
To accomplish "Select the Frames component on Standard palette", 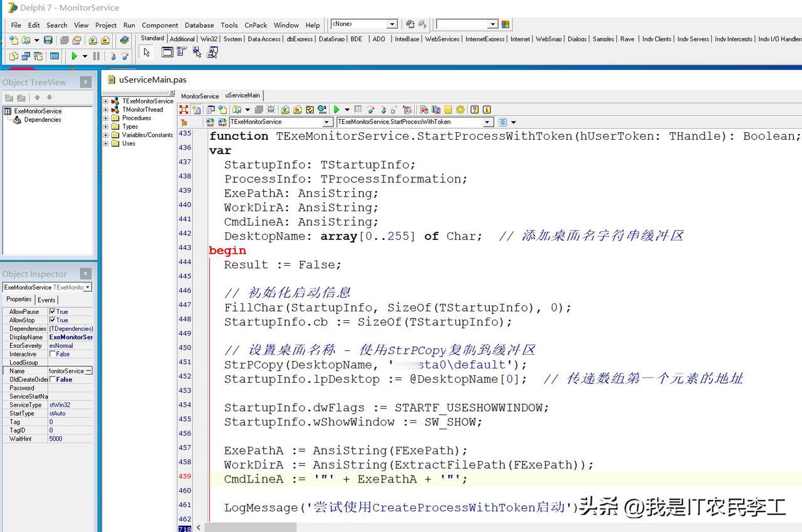I will point(167,53).
